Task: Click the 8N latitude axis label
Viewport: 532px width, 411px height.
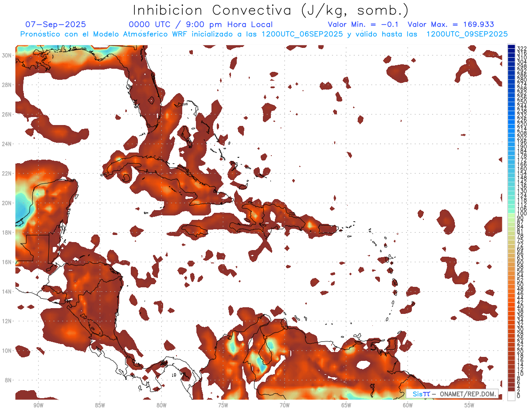Action: (x=8, y=380)
